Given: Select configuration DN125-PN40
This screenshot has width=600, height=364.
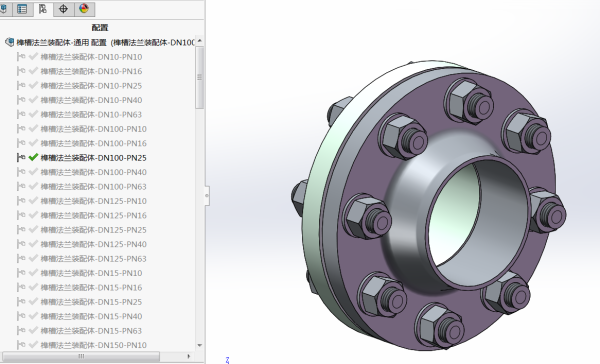Looking at the screenshot, I should [93, 244].
